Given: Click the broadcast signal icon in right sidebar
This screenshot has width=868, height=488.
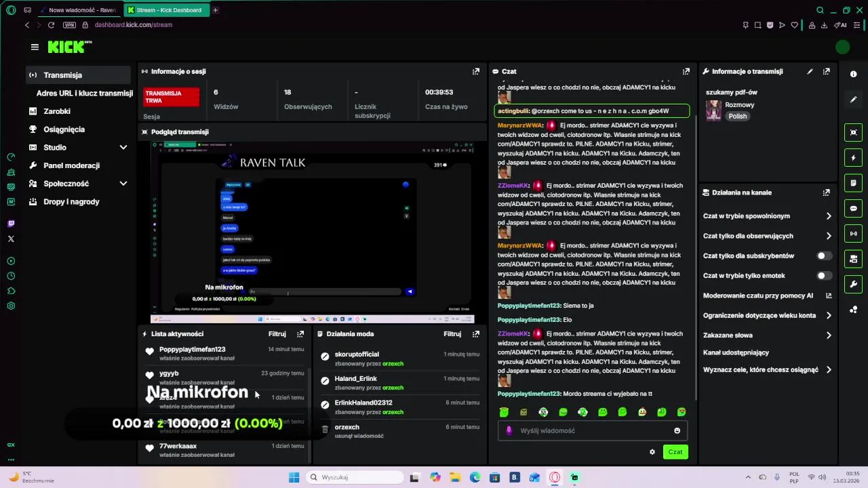Looking at the screenshot, I should pyautogui.click(x=853, y=234).
